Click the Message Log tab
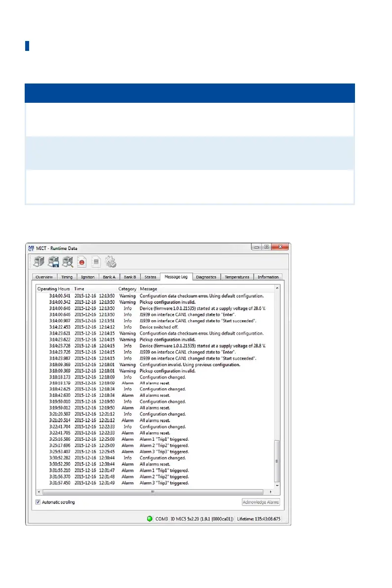The image size is (392, 588). [176, 277]
